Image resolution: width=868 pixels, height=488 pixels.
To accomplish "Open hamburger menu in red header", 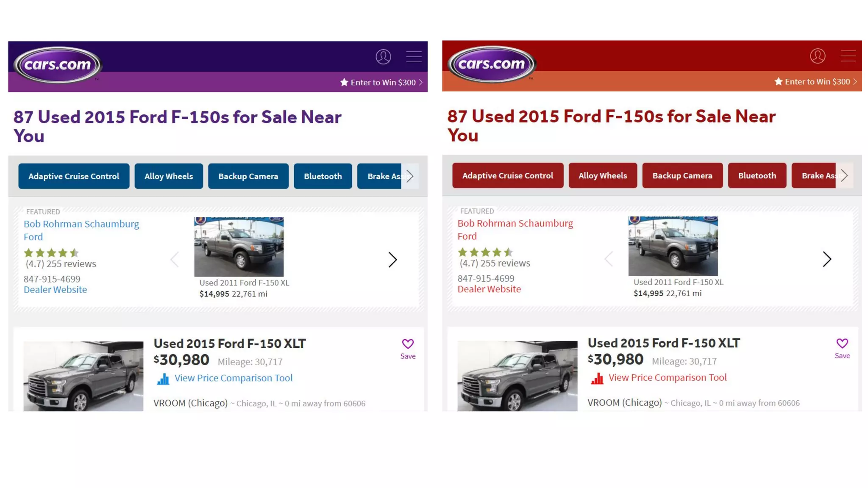I will click(x=848, y=56).
